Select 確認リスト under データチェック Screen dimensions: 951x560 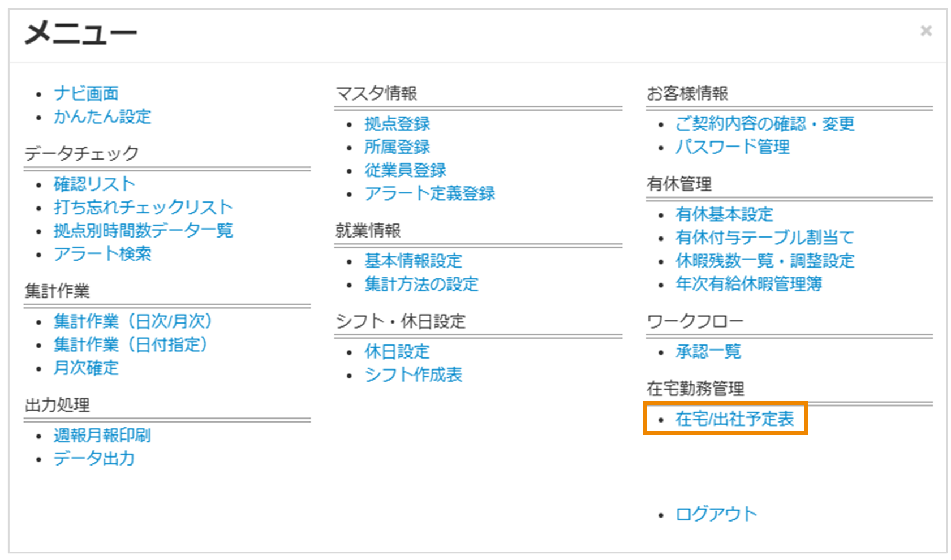(x=93, y=183)
